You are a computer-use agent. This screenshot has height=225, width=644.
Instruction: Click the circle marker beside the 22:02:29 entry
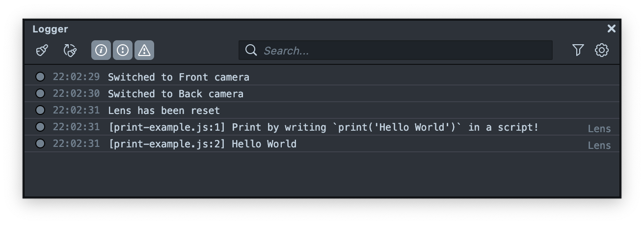tap(40, 77)
